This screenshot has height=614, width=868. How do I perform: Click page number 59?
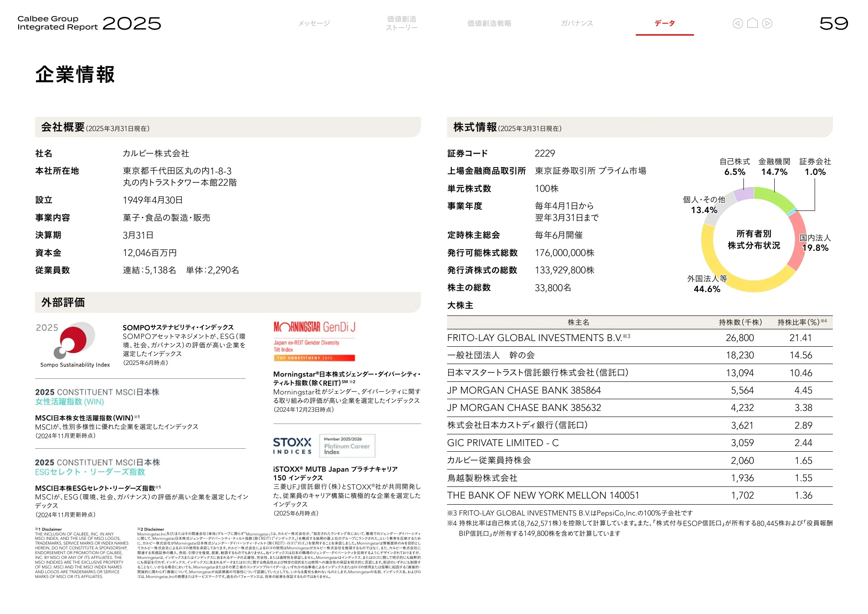pos(833,23)
